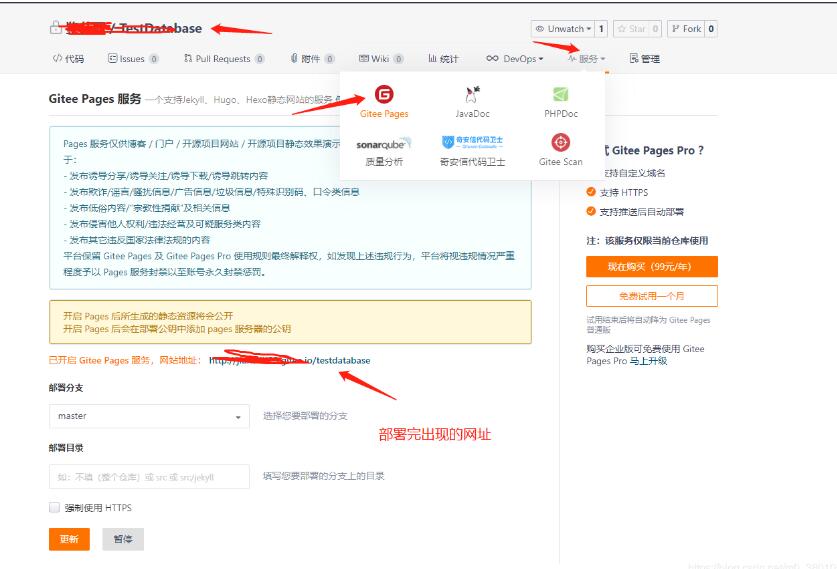Open the Gitee Scan service icon
Image resolution: width=837 pixels, height=569 pixels.
tap(560, 143)
